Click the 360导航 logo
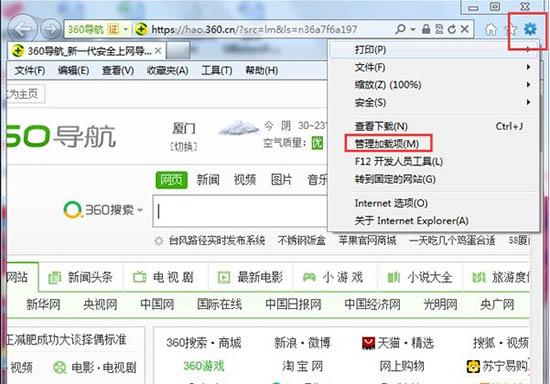Viewport: 550px width, 384px height. pos(62,136)
